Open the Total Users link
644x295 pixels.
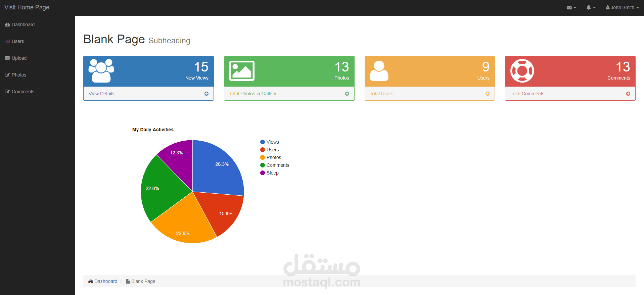(x=381, y=94)
